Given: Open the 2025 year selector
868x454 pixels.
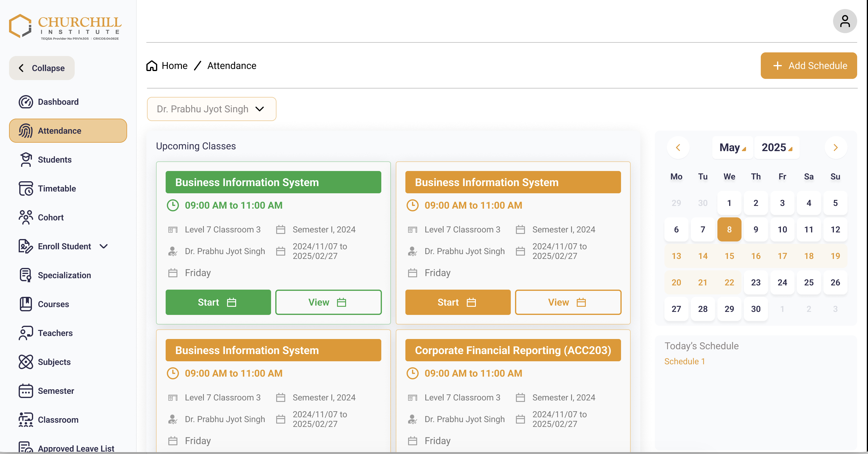Looking at the screenshot, I should pos(776,148).
